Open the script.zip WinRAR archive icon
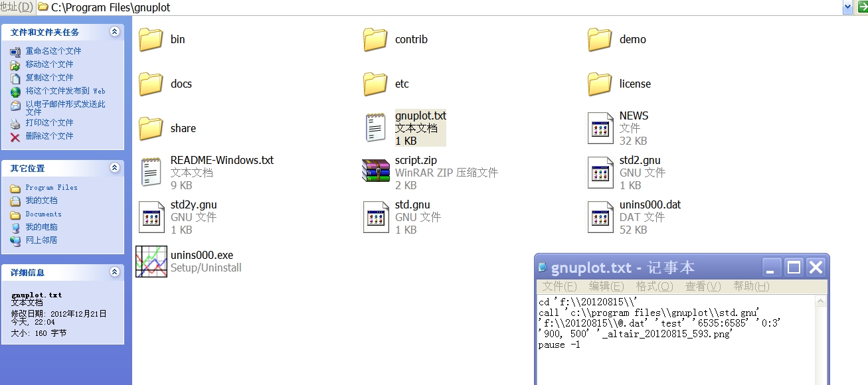 (x=375, y=172)
